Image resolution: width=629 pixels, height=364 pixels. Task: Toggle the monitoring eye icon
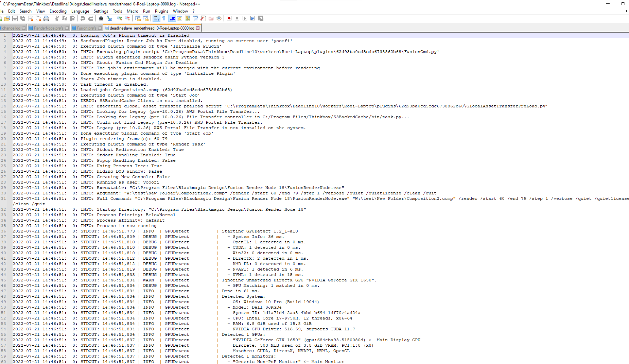click(x=219, y=18)
